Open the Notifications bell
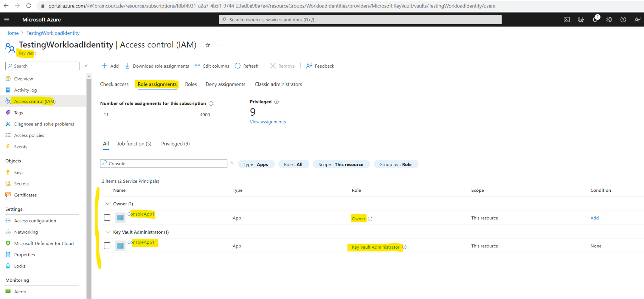644x299 pixels. [595, 19]
